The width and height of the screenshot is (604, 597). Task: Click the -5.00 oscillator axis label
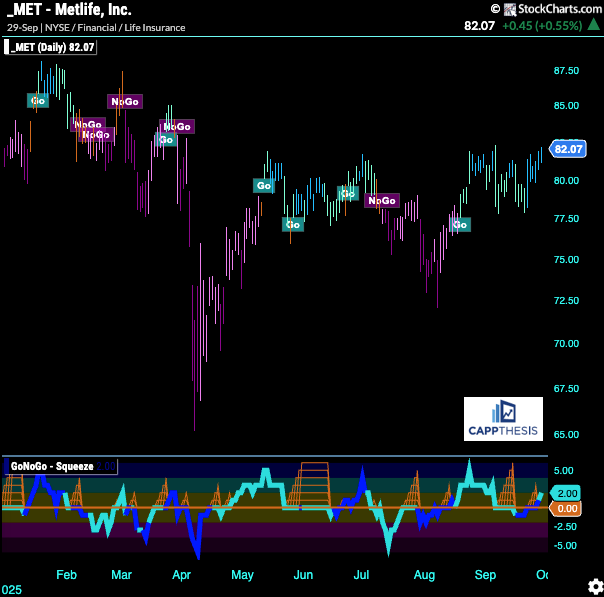tap(565, 546)
